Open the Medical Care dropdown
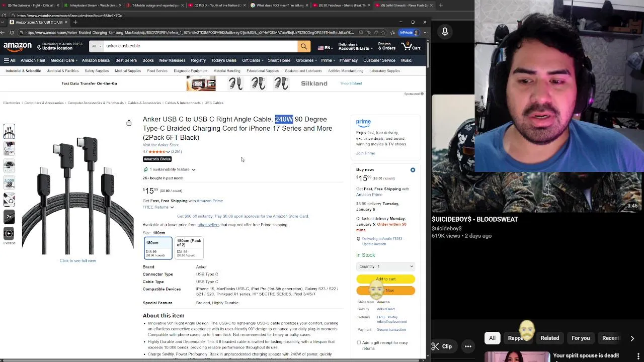Viewport: 644px width, 362px height. coord(64,60)
